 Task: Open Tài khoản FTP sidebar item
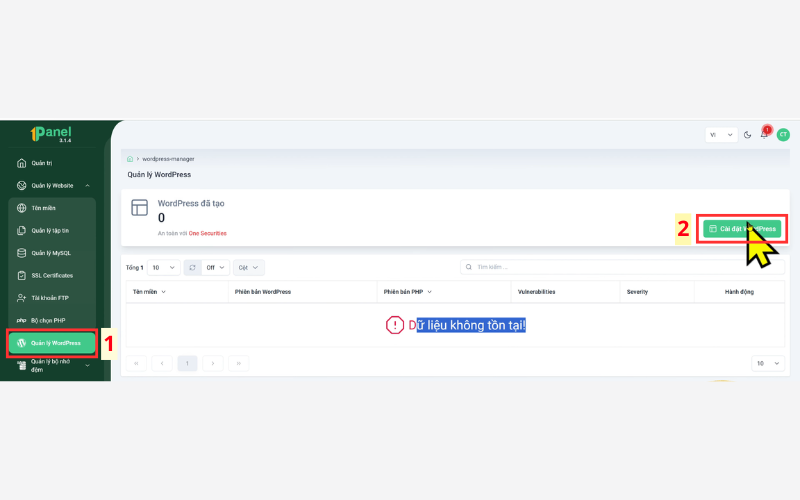pyautogui.click(x=52, y=298)
